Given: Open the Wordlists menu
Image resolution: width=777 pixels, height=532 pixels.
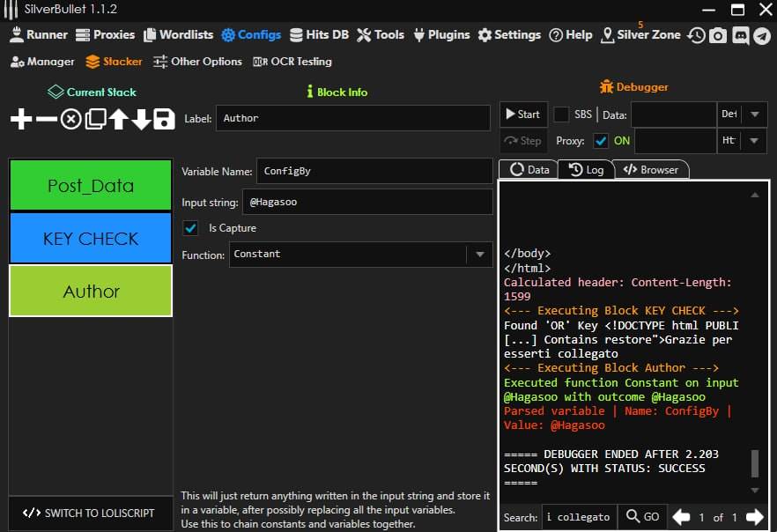Looking at the screenshot, I should point(180,35).
